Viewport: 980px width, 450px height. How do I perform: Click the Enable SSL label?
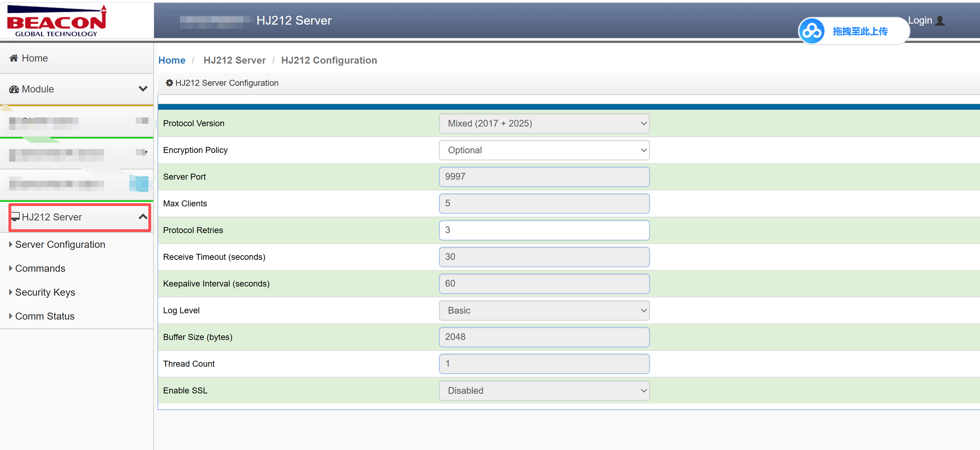pyautogui.click(x=185, y=391)
